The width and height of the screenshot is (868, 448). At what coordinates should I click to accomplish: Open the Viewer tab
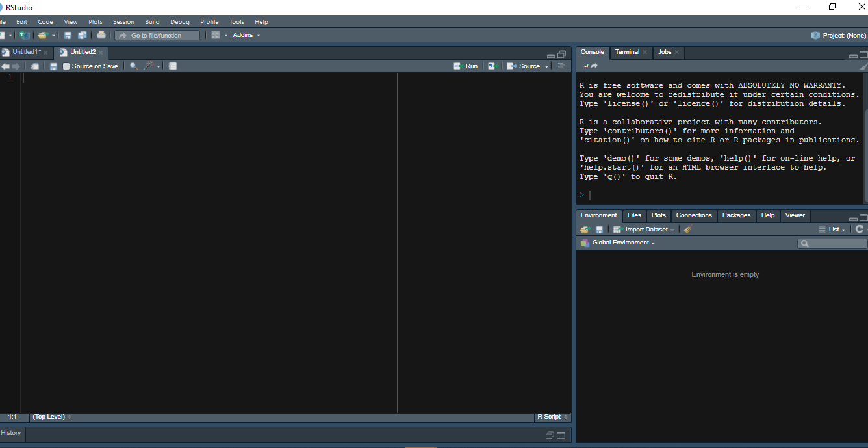pos(795,215)
